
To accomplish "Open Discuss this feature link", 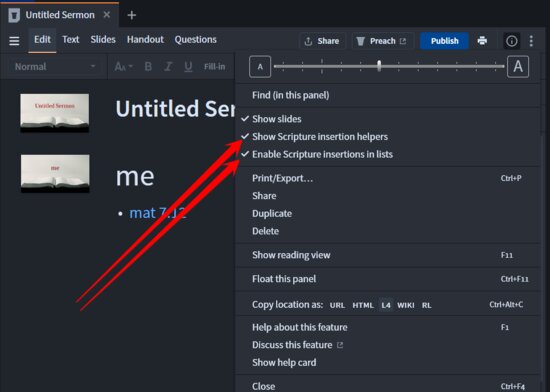I will point(388,345).
